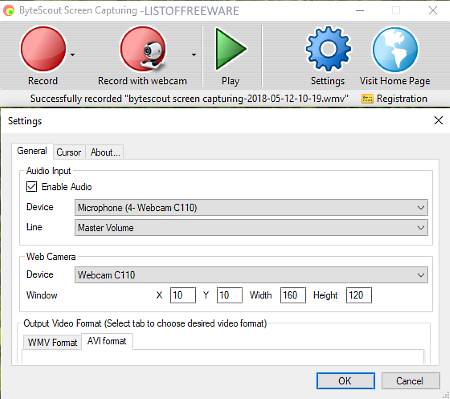Open the Line dropdown showing Master Volume
450x399 pixels.
click(251, 228)
